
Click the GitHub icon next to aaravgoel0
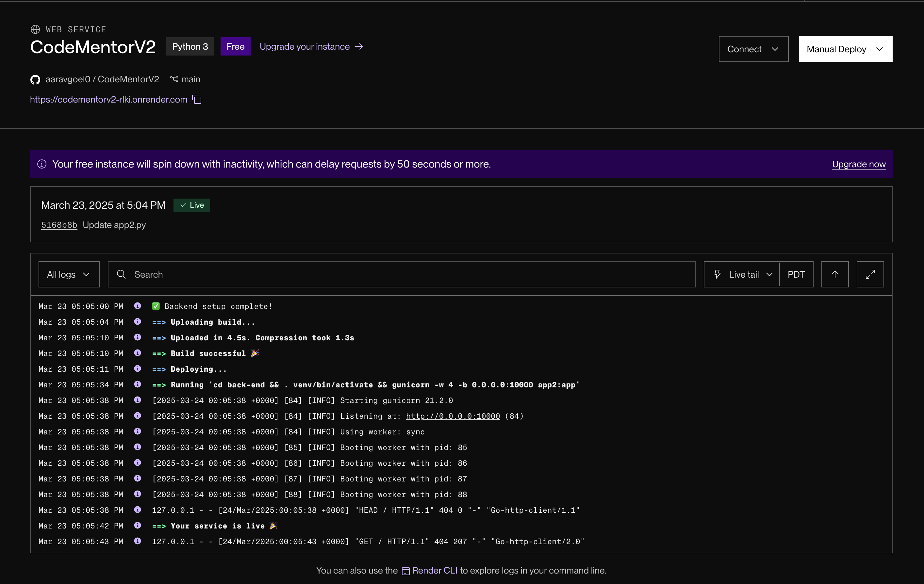coord(35,79)
